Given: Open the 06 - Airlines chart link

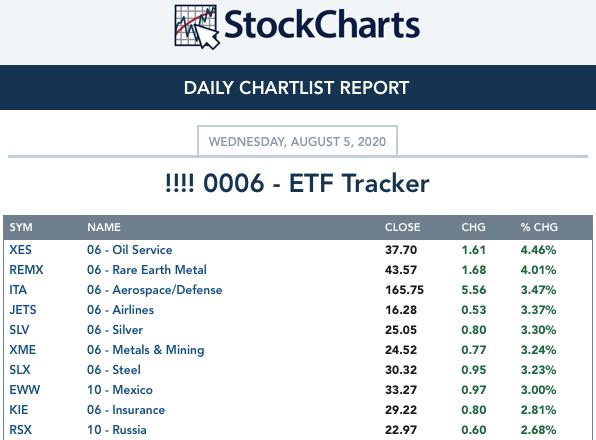Looking at the screenshot, I should [x=120, y=310].
